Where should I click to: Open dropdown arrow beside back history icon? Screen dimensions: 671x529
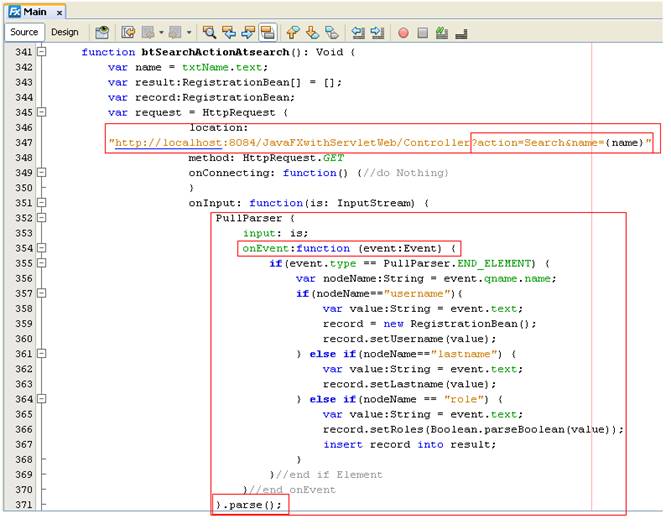[161, 33]
